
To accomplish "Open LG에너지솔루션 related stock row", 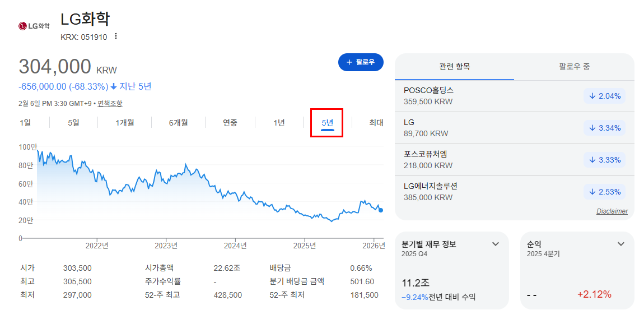I will (515, 192).
